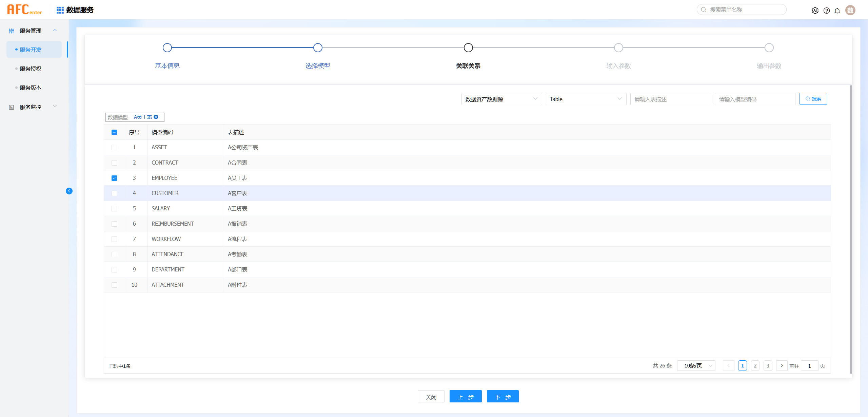868x417 pixels.
Task: Toggle the select-all header checkbox
Action: (x=114, y=132)
